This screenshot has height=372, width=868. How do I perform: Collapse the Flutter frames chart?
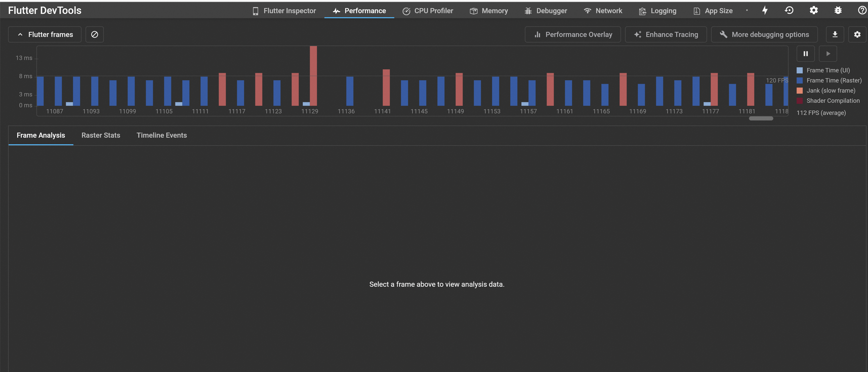pos(45,34)
